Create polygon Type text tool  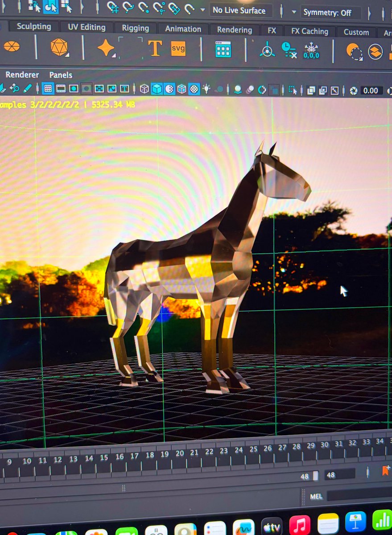(x=155, y=48)
